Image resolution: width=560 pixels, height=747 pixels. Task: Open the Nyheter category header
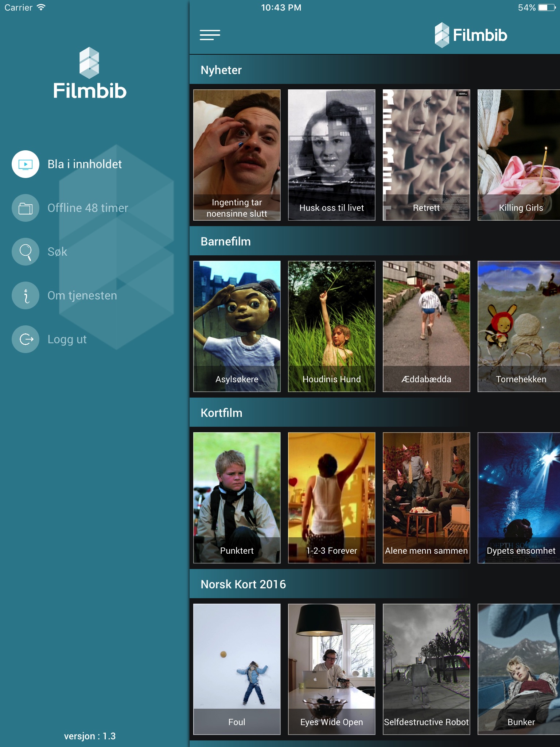tap(375, 70)
